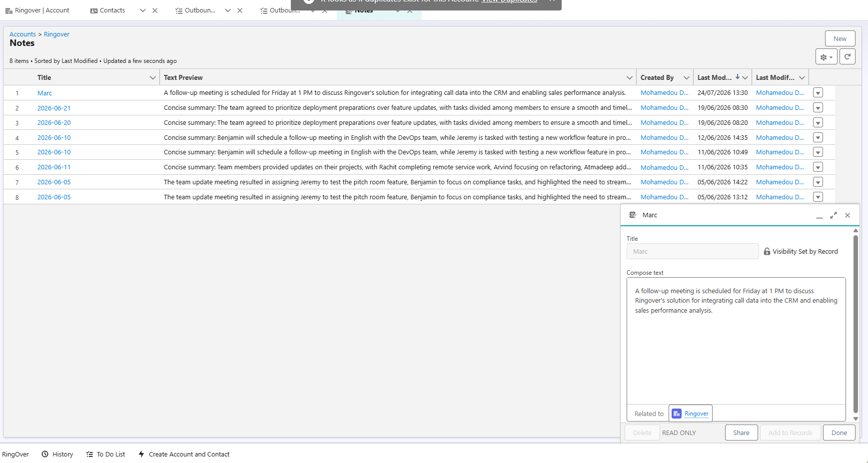Open row actions for Marc note
This screenshot has width=868, height=463.
pos(818,93)
